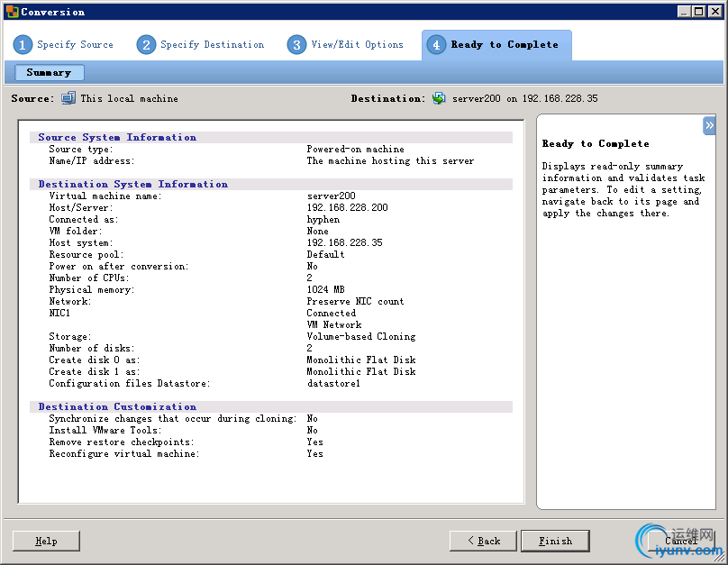The width and height of the screenshot is (728, 565).
Task: Click the Install VMware Tools label
Action: coord(105,431)
